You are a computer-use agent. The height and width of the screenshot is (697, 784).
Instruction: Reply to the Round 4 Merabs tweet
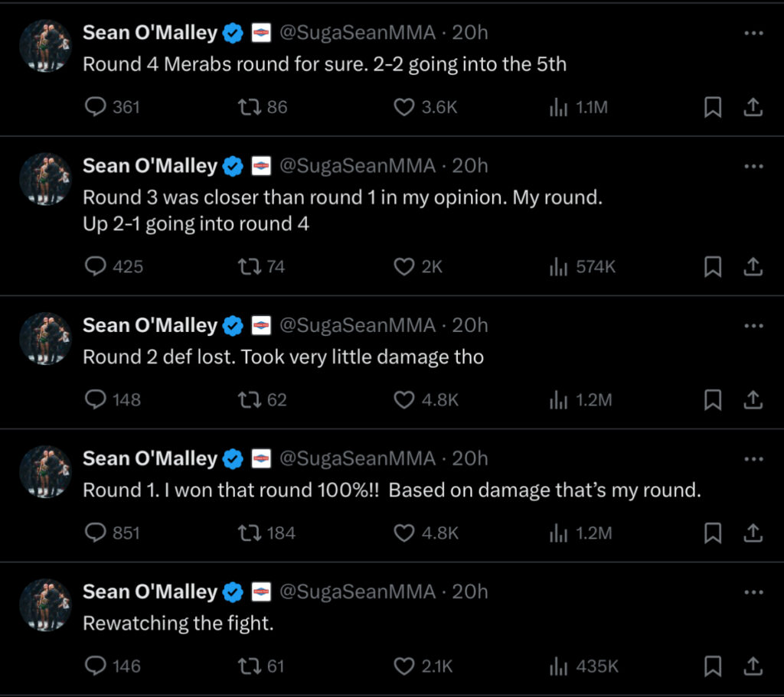[112, 107]
